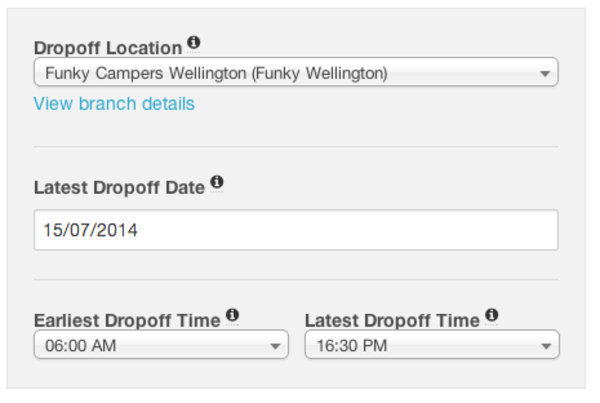Click the Dropoff Location label
This screenshot has width=600, height=403.
108,48
